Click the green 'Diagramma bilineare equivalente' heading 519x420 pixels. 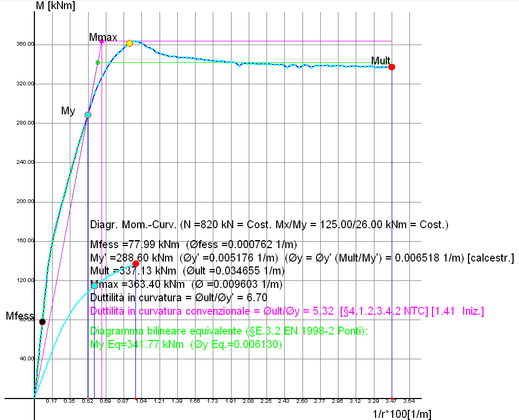[x=229, y=331]
